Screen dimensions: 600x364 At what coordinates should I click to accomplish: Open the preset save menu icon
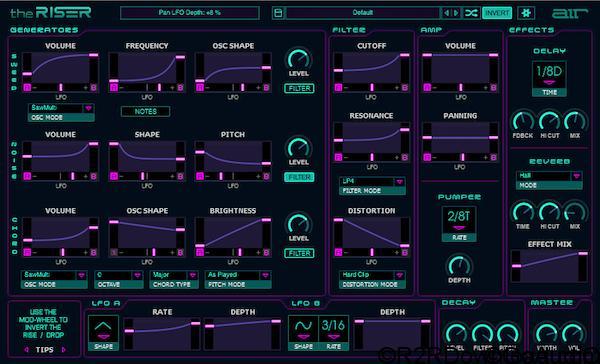(279, 13)
